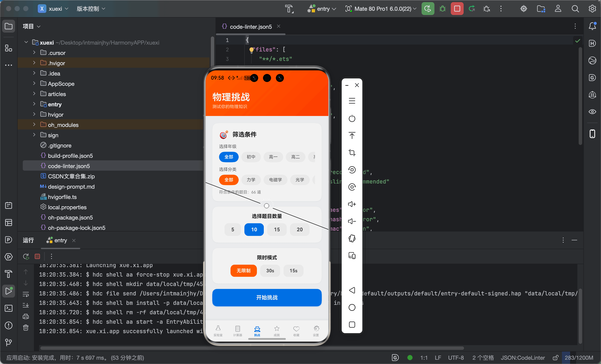Tap 开始挑战 button
Screen dimensions: 601x364
point(267,298)
